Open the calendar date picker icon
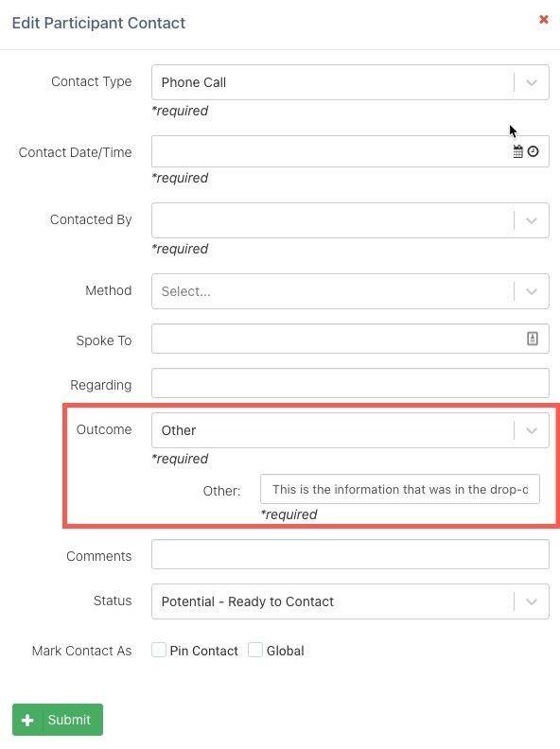The width and height of the screenshot is (560, 749). pos(517,151)
